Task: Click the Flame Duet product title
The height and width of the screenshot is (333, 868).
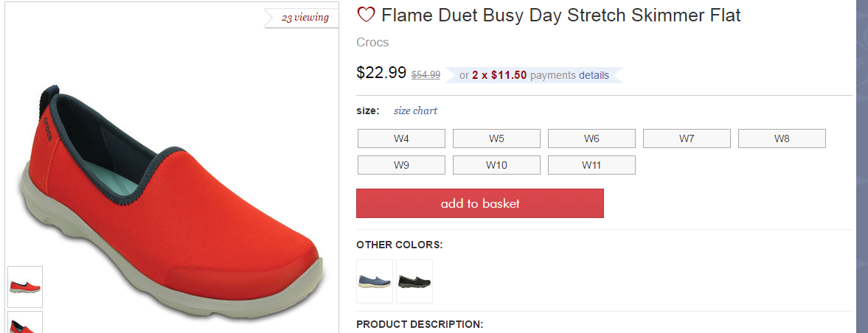Action: 560,15
